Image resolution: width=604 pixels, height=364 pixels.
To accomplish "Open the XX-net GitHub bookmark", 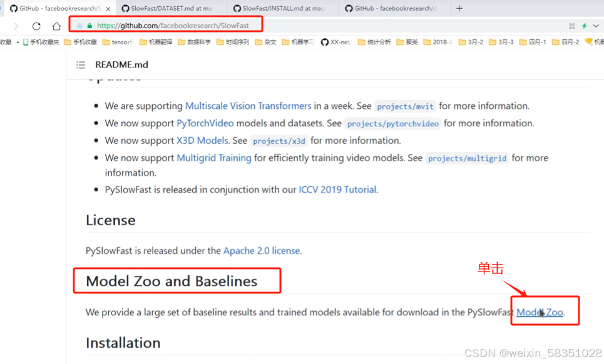I will pos(336,42).
